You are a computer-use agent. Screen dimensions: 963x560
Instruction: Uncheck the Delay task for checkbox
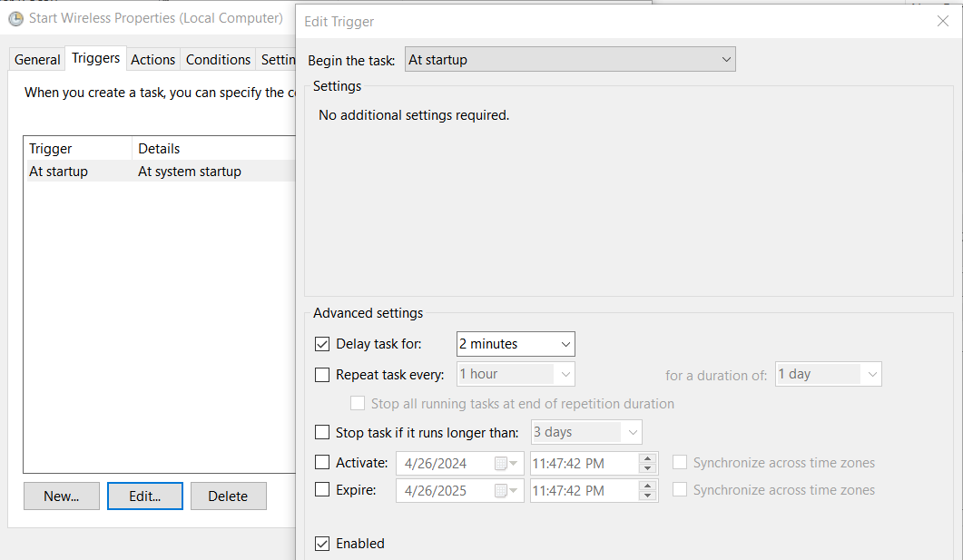coord(322,344)
